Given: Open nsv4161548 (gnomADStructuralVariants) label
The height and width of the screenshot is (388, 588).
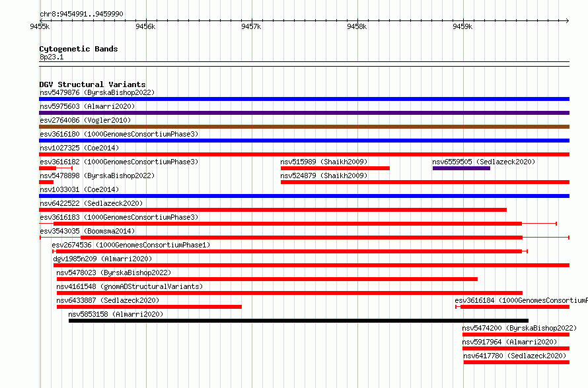Looking at the screenshot, I should (x=129, y=286).
